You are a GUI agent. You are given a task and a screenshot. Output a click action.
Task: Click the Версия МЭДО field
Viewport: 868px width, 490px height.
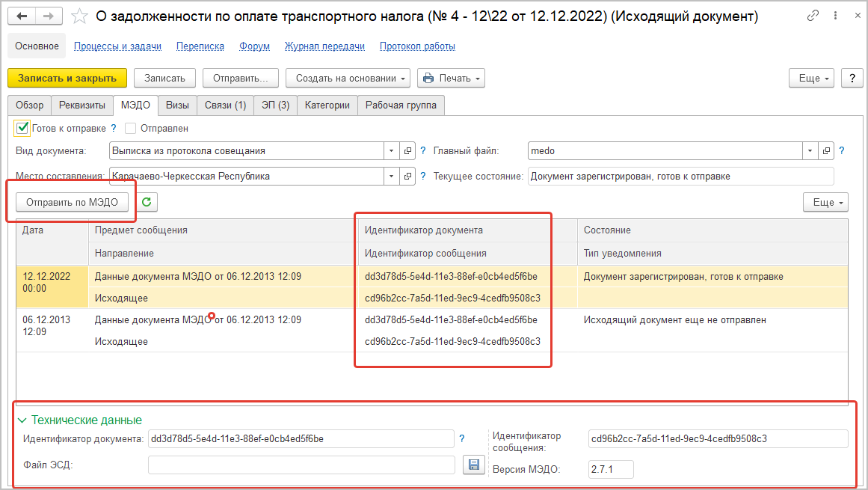pyautogui.click(x=611, y=470)
